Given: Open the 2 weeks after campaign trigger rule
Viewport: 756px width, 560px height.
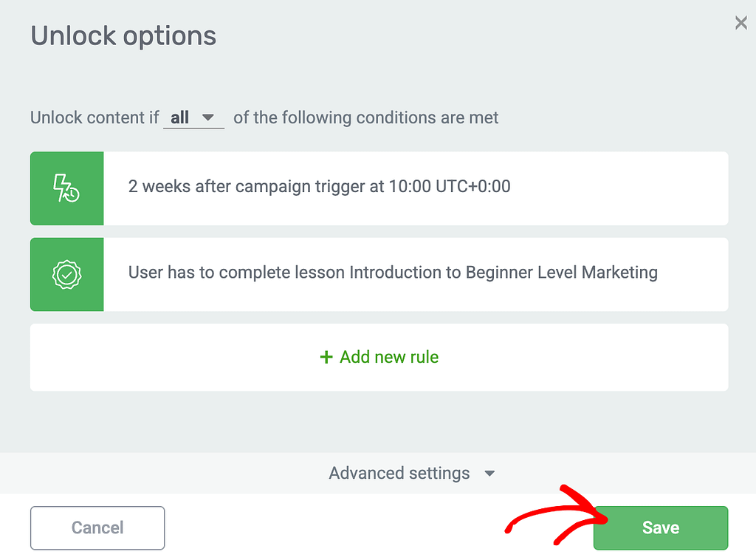Looking at the screenshot, I should click(x=379, y=188).
